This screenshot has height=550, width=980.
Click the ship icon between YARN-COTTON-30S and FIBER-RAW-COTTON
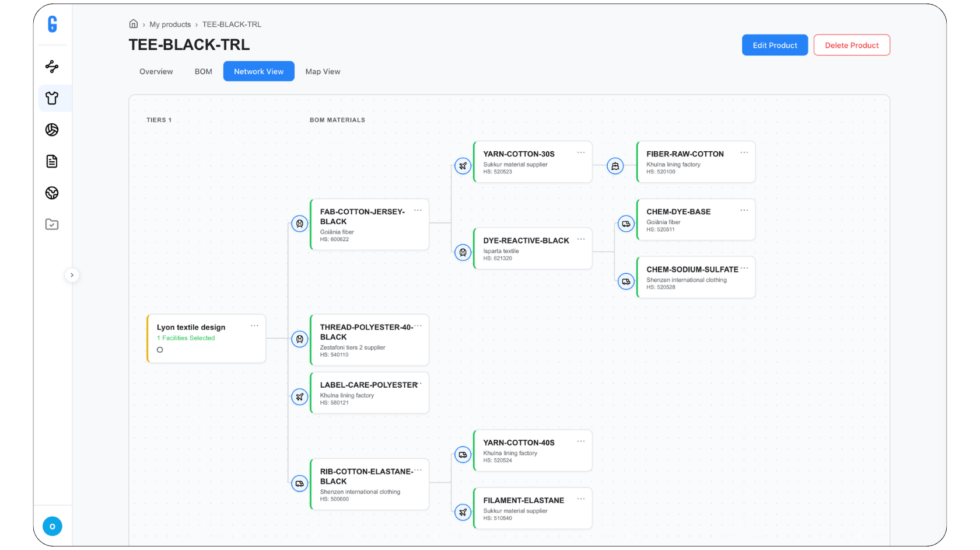[616, 166]
